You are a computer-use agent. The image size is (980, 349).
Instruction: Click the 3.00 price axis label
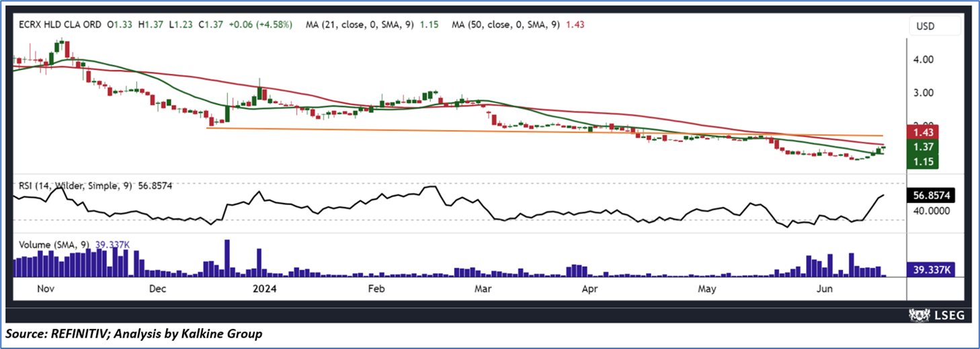point(923,93)
